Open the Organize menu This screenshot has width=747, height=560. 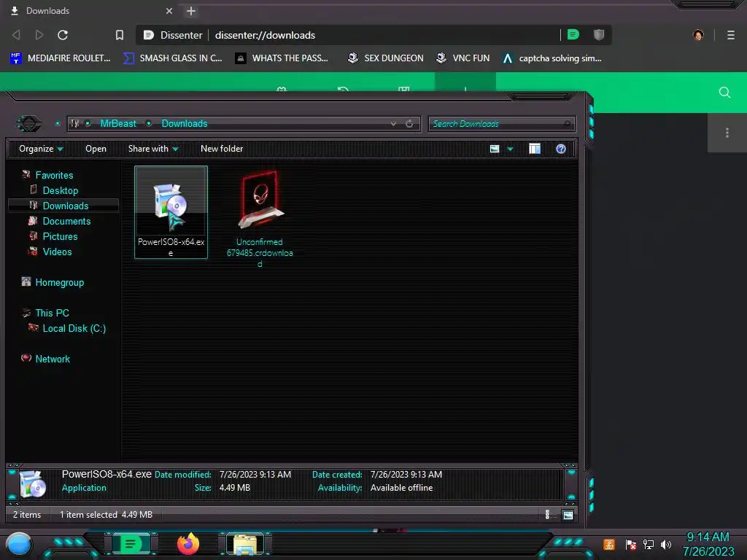[41, 149]
